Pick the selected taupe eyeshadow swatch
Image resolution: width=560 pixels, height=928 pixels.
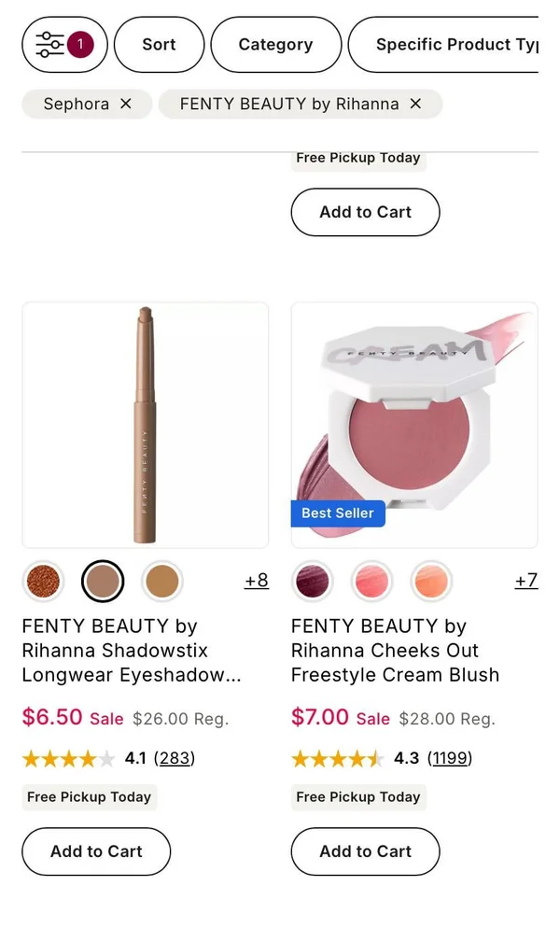click(x=103, y=581)
